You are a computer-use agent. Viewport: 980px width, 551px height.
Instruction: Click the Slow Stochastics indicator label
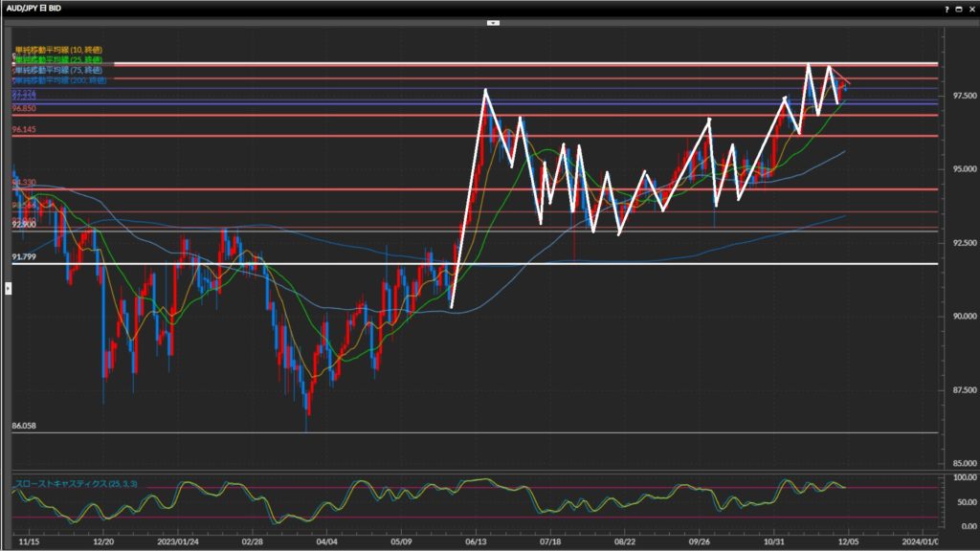[x=77, y=484]
